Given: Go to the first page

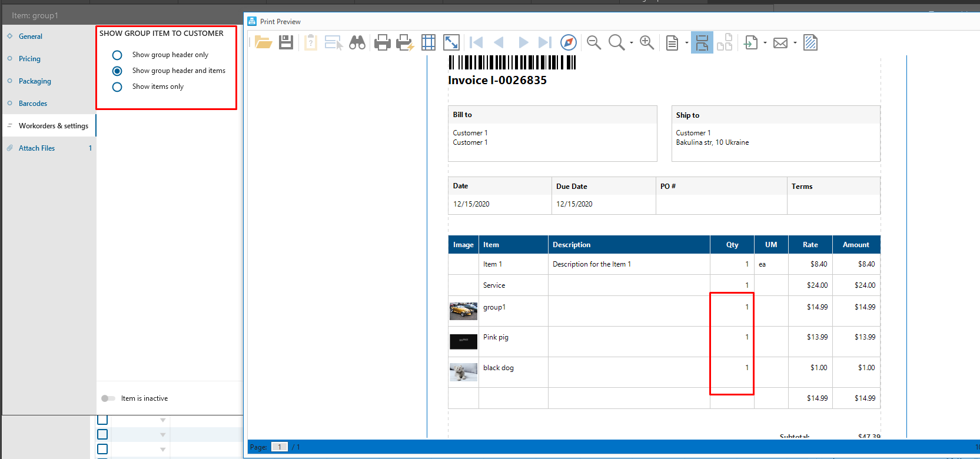Looking at the screenshot, I should point(476,42).
